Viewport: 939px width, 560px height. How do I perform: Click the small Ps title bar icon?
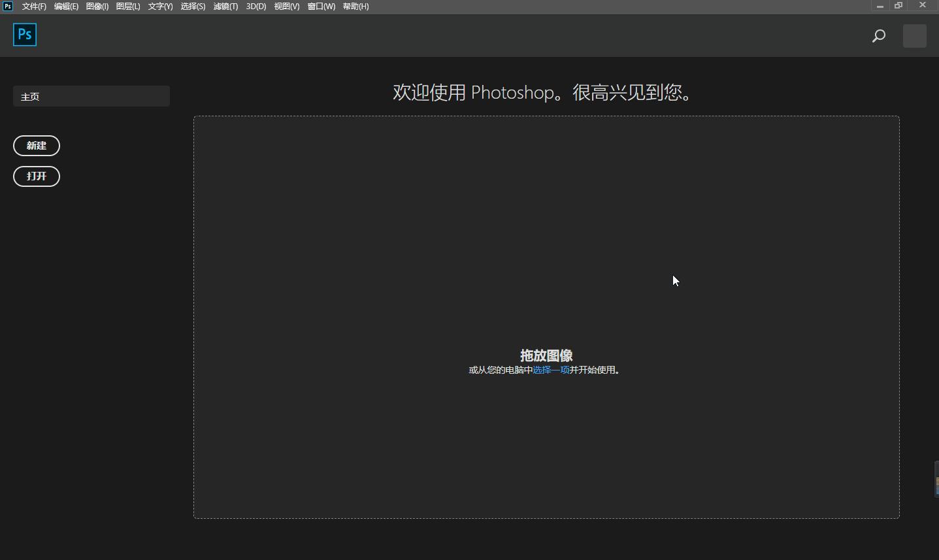pyautogui.click(x=8, y=6)
